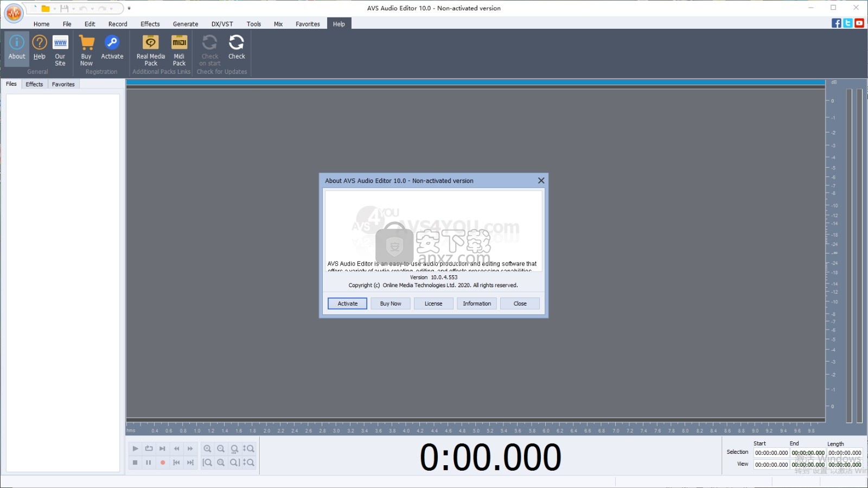Open the Favorites ribbon tab

click(x=308, y=24)
